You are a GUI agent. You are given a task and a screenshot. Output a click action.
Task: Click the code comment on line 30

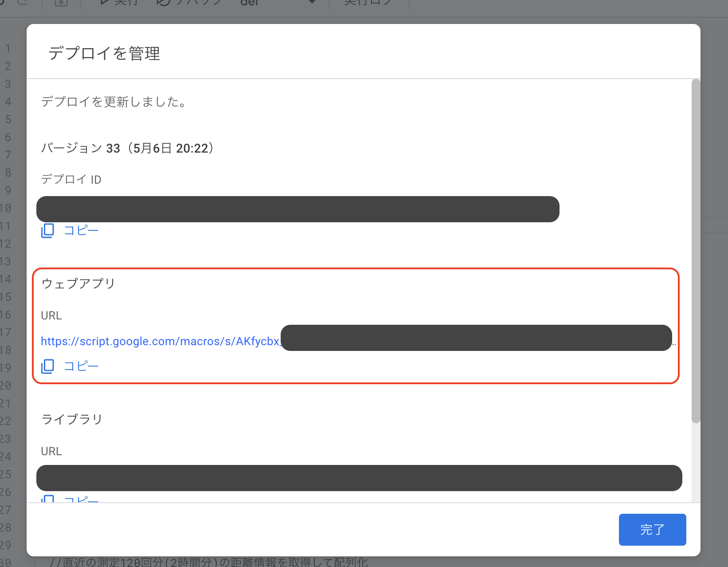(208, 562)
